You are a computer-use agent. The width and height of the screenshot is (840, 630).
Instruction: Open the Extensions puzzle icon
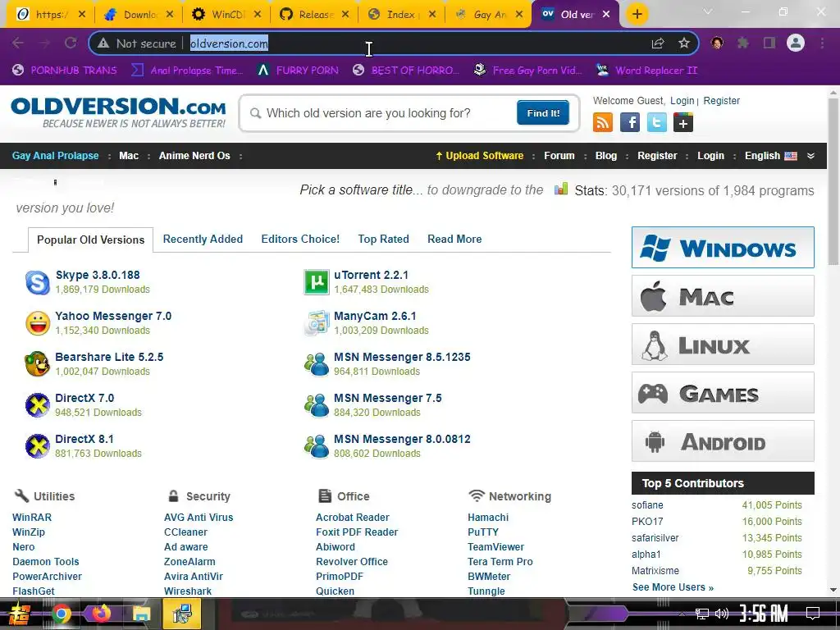[743, 43]
